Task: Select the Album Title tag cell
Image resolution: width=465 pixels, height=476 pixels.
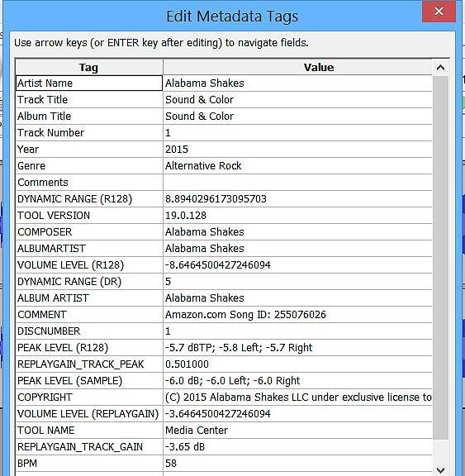Action: pyautogui.click(x=89, y=117)
